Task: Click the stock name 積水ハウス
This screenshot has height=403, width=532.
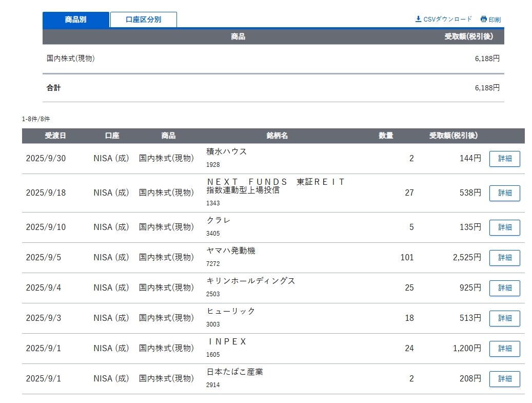Action: coord(227,151)
